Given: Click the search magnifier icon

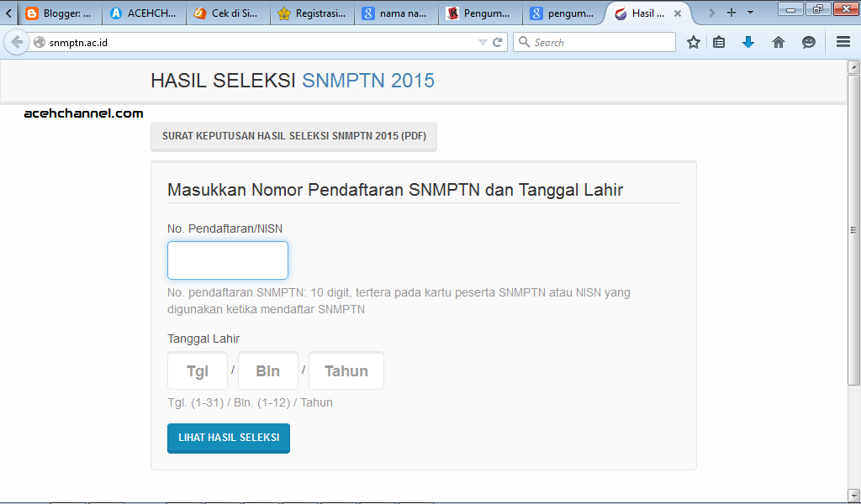Looking at the screenshot, I should 524,42.
